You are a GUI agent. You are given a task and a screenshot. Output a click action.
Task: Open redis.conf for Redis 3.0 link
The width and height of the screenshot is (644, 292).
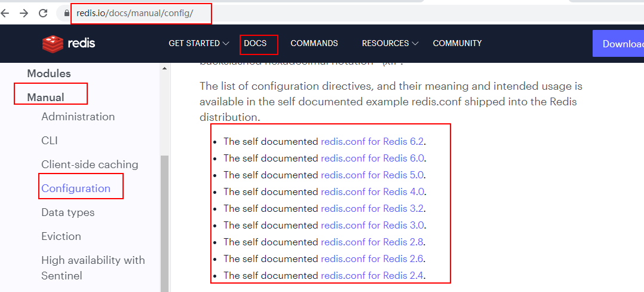point(372,226)
